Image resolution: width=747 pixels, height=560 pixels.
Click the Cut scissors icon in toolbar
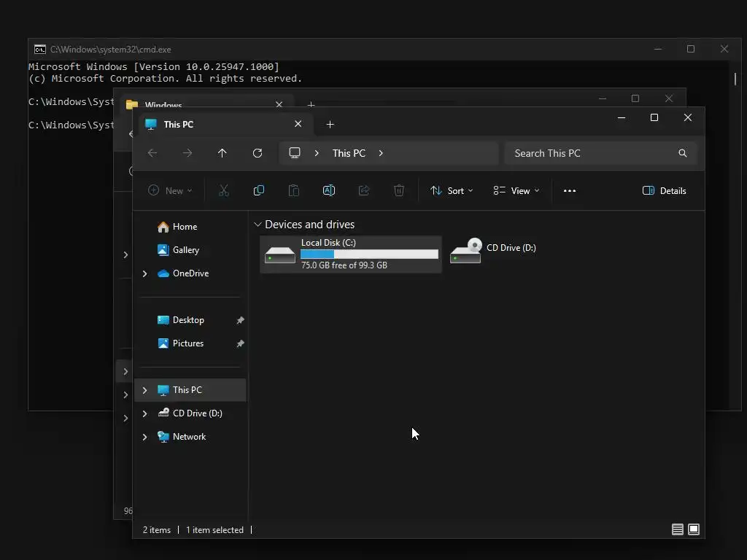(x=223, y=190)
